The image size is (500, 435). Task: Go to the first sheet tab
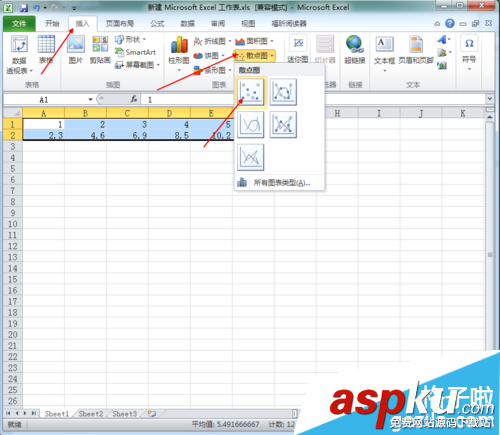tap(8, 413)
